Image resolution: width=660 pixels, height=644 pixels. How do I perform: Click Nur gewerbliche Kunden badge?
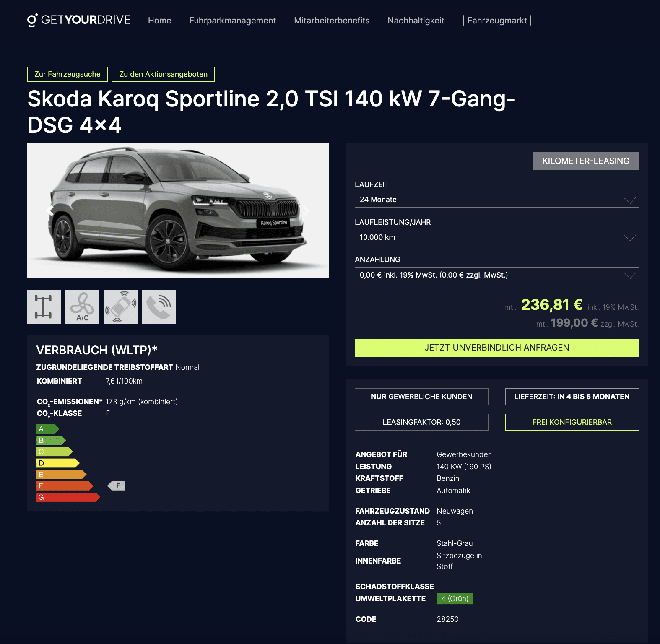point(421,397)
